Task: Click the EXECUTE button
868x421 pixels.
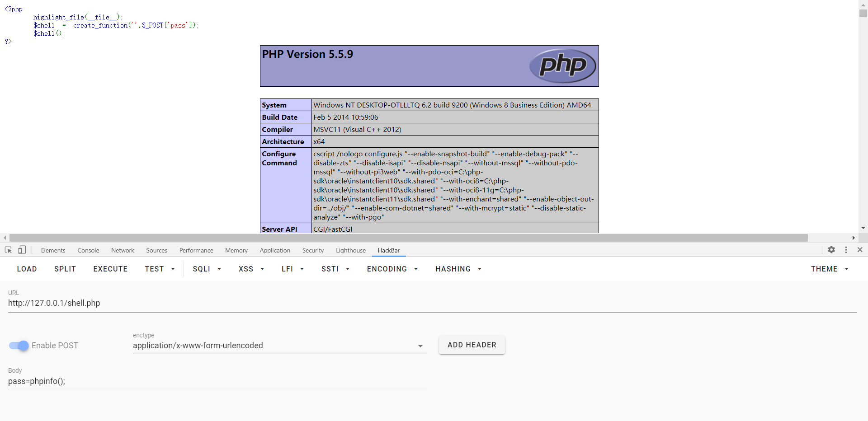Action: coord(110,269)
